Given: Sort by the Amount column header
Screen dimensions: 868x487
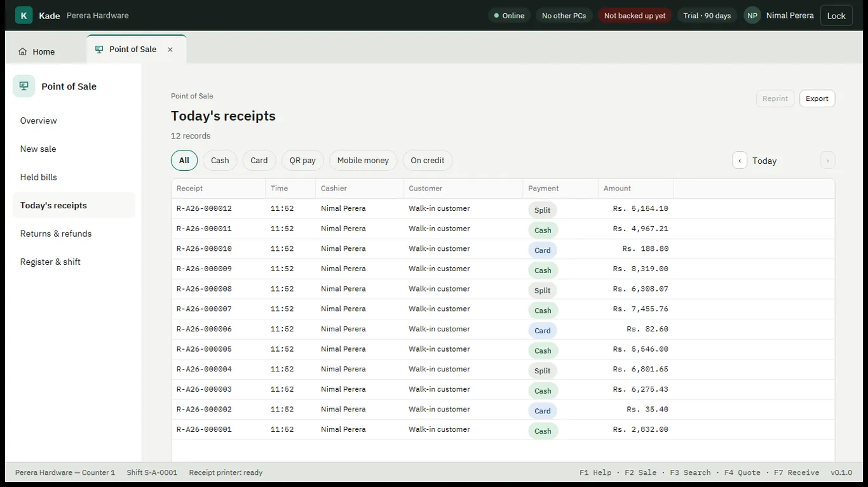Looking at the screenshot, I should (x=635, y=189).
